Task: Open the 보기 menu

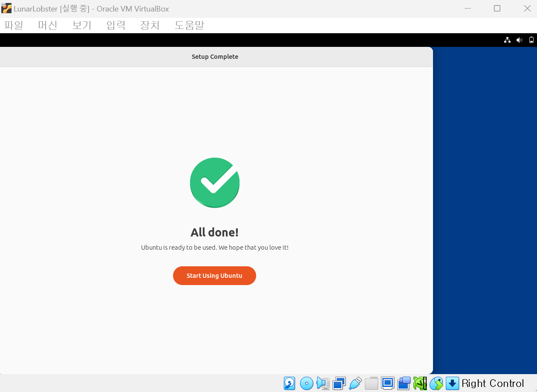Action: pos(82,25)
